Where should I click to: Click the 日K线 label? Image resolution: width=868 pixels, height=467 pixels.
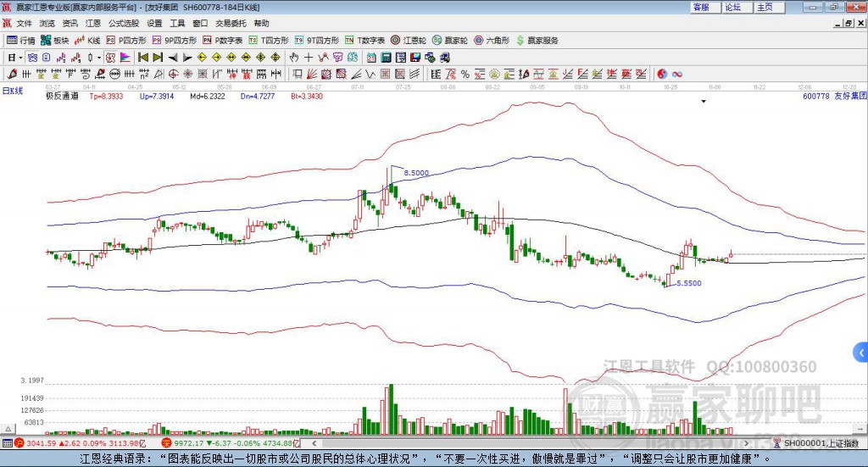[13, 91]
